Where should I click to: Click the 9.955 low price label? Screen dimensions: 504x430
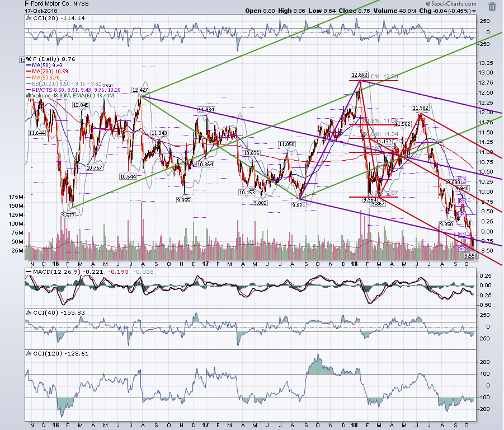(183, 200)
